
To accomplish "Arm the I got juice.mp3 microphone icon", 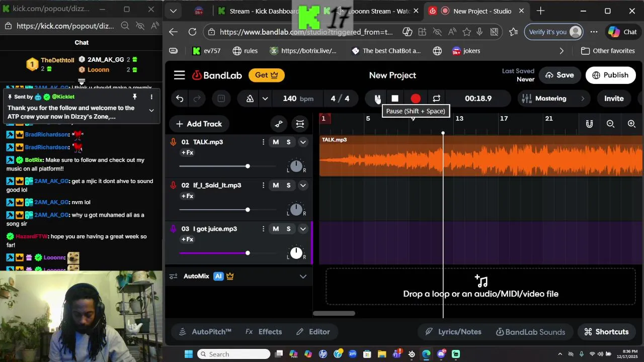I will point(173,229).
